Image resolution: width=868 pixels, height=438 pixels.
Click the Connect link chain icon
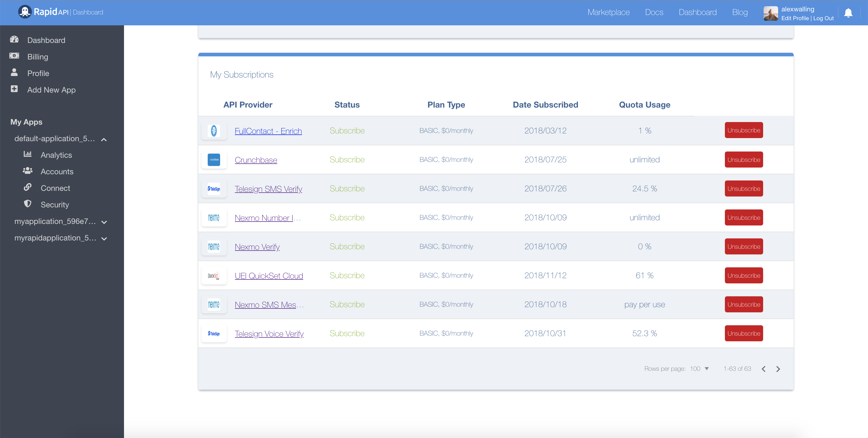click(x=28, y=187)
